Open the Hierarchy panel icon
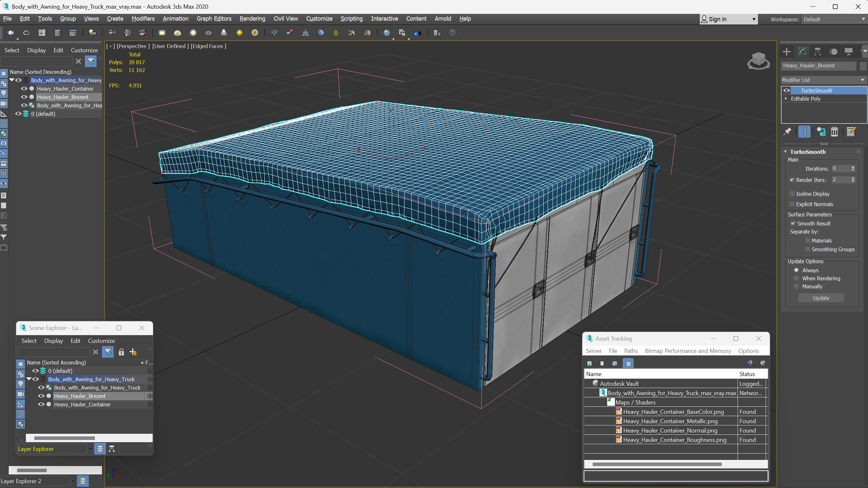868x488 pixels. 817,52
